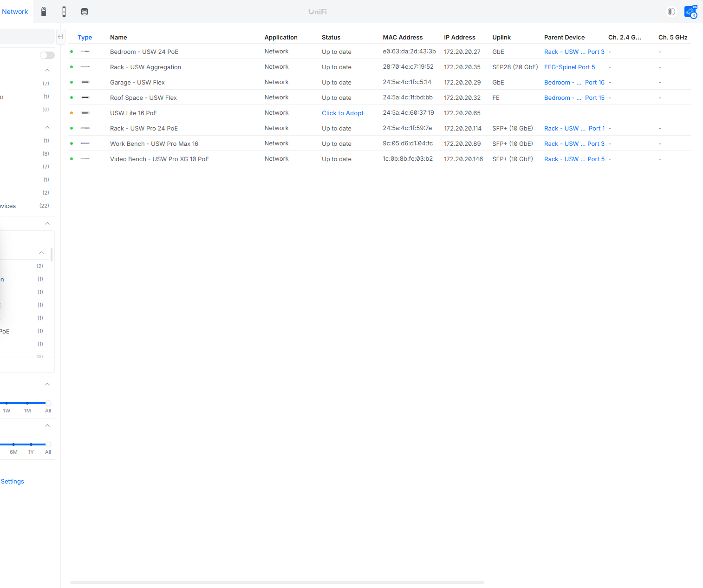Click the slider handle above the 6M/1Y labels
The height and width of the screenshot is (588, 703).
tap(48, 444)
